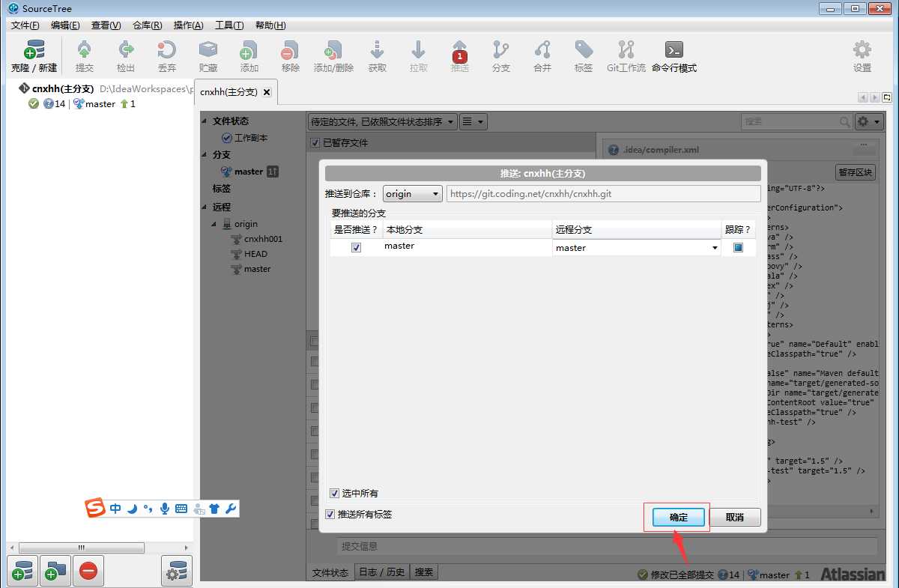The image size is (899, 588).
Task: Open the Help (帮助) menu
Action: 270,25
